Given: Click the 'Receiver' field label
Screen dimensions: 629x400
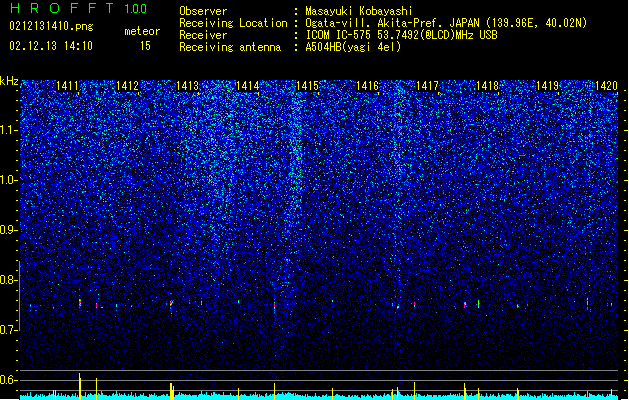Looking at the screenshot, I should (x=203, y=35).
